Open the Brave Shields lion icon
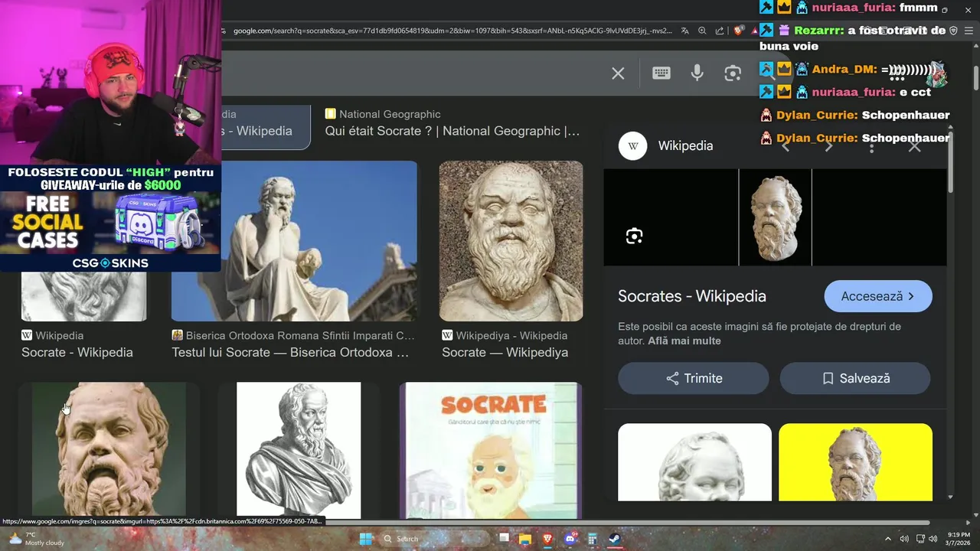Viewport: 980px width, 551px height. click(x=738, y=31)
